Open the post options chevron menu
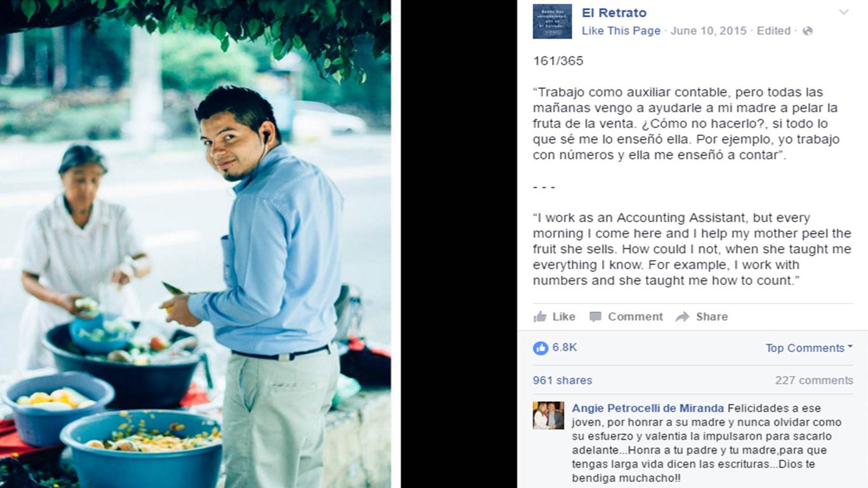Screen dimensions: 868x488 point(843,12)
